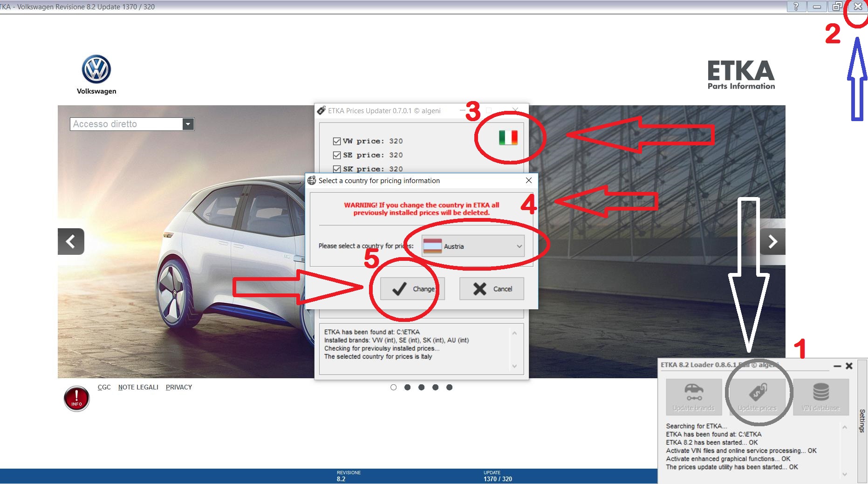Image resolution: width=868 pixels, height=484 pixels.
Task: Close the country selection dialog
Action: click(x=529, y=180)
